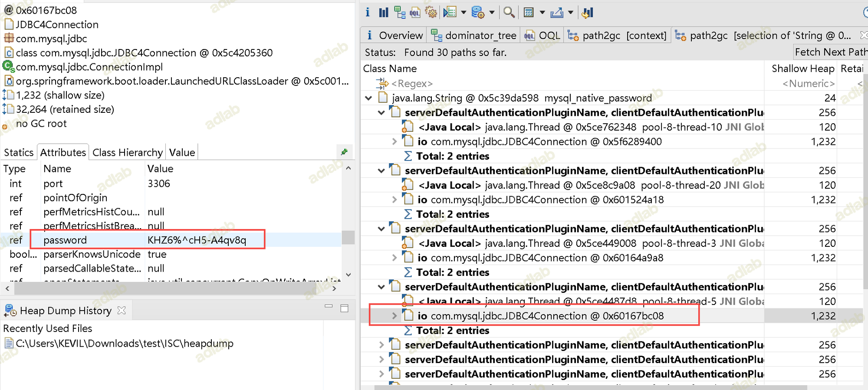Click the Group Result calculator icon

[529, 12]
